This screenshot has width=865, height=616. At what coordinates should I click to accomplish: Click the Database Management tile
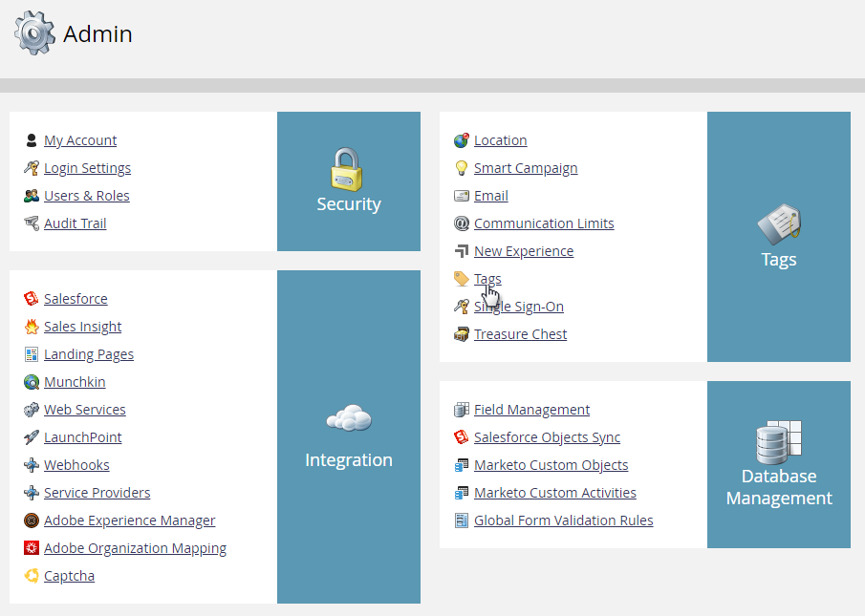pos(779,464)
